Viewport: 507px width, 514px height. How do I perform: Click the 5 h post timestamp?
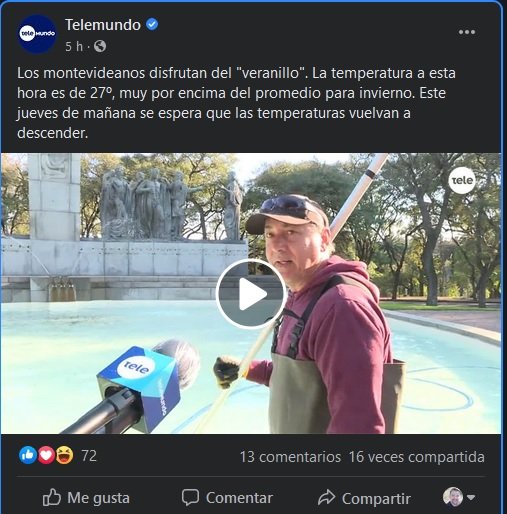click(74, 47)
